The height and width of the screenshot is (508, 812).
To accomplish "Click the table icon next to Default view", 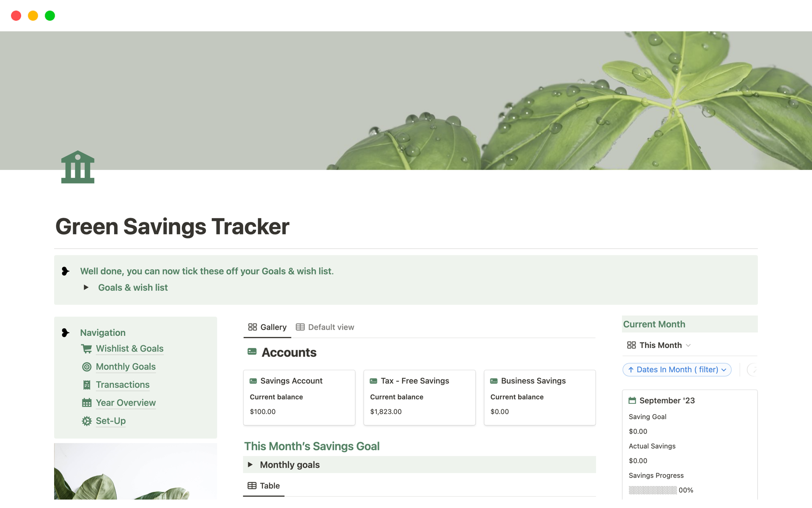I will pyautogui.click(x=300, y=326).
